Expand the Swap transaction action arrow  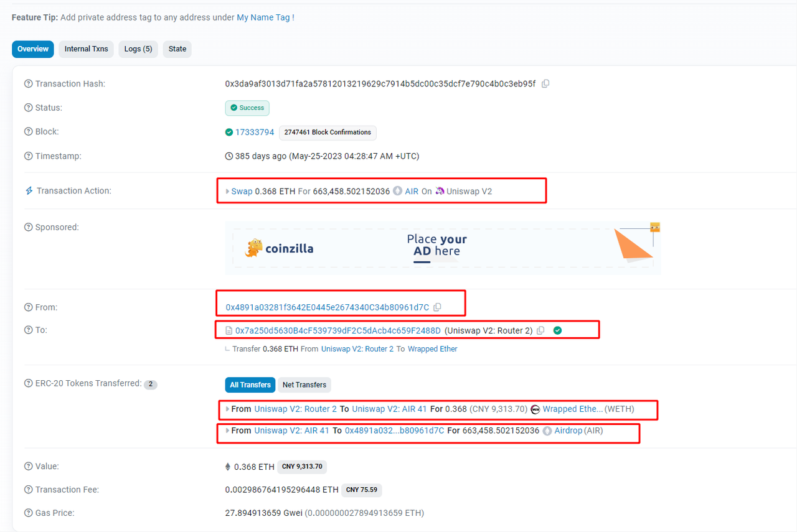pos(227,192)
